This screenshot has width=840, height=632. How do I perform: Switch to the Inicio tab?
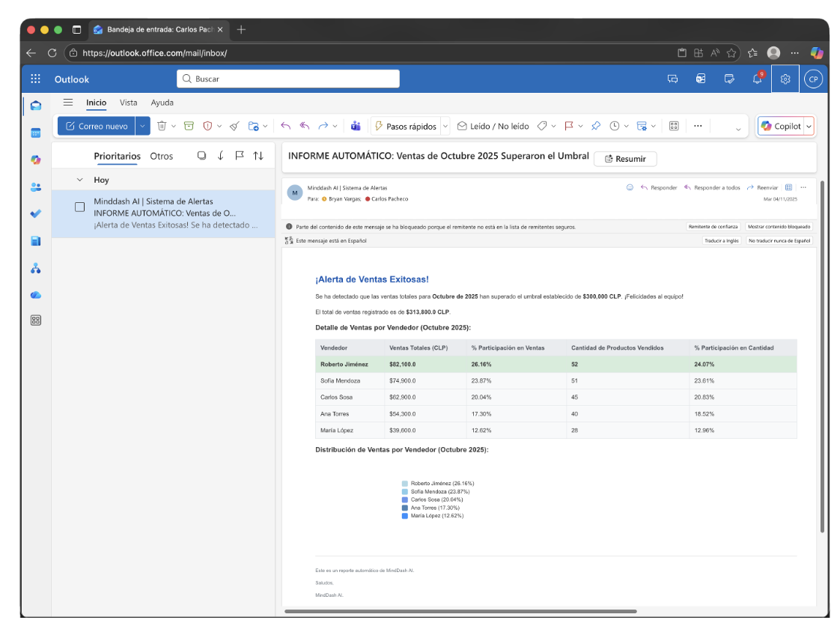[97, 103]
